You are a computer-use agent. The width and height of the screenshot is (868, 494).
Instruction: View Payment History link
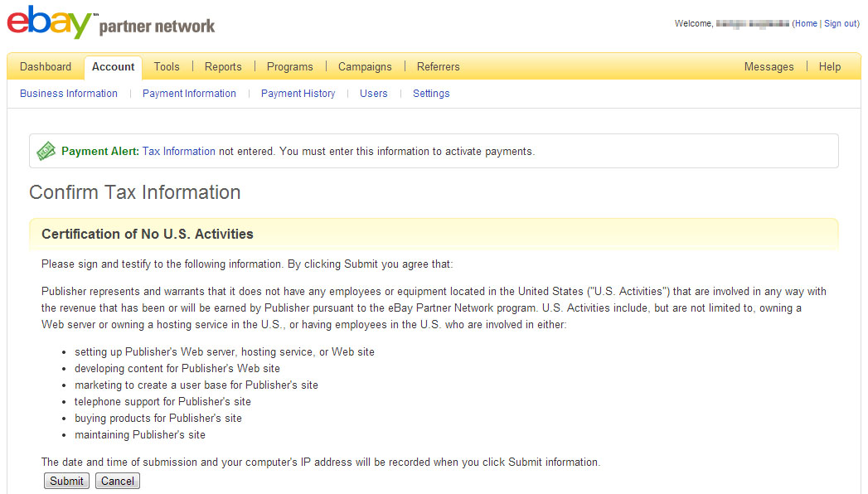coord(298,94)
